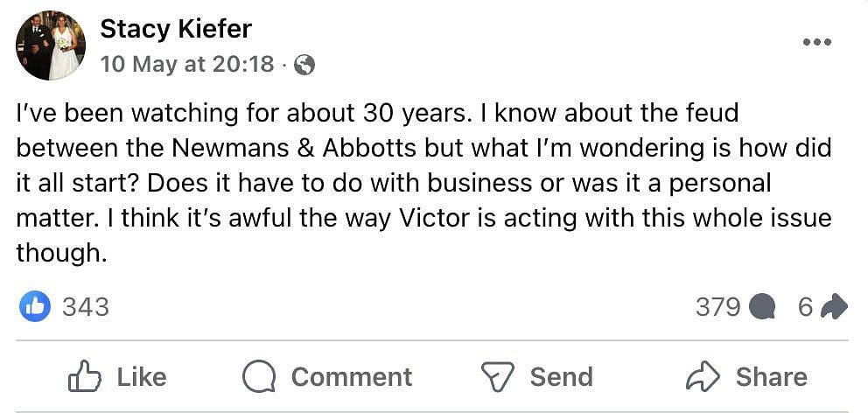Click the share arrow count icon
Screen dimensions: 868x413
(x=835, y=306)
